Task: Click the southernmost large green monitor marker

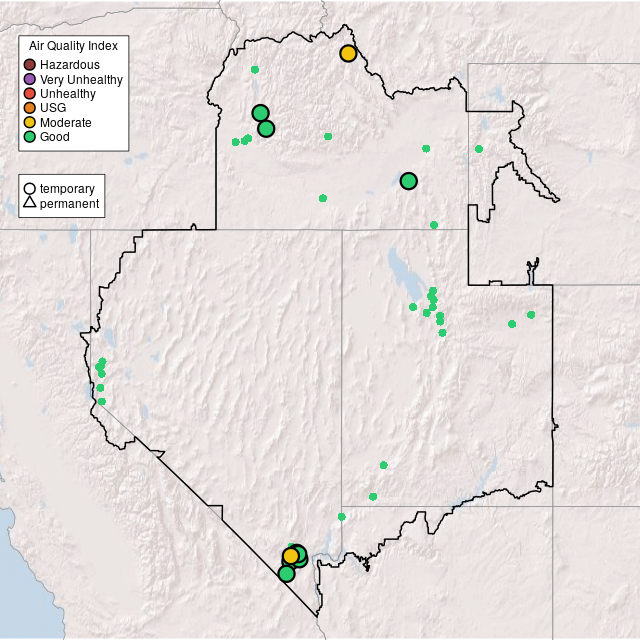Action: [x=286, y=574]
